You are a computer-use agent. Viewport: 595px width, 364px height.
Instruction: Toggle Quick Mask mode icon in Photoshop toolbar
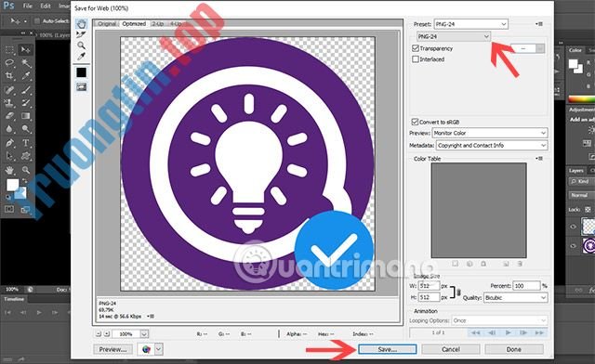point(9,209)
